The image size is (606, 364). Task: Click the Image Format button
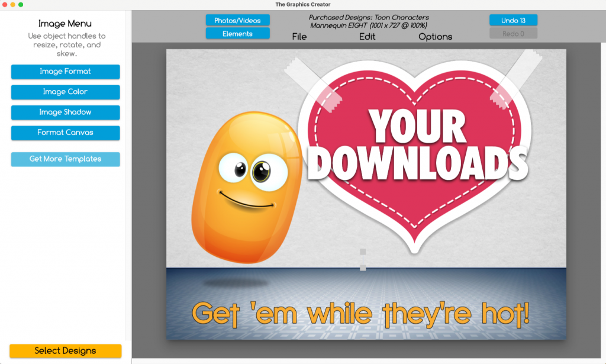pyautogui.click(x=65, y=72)
